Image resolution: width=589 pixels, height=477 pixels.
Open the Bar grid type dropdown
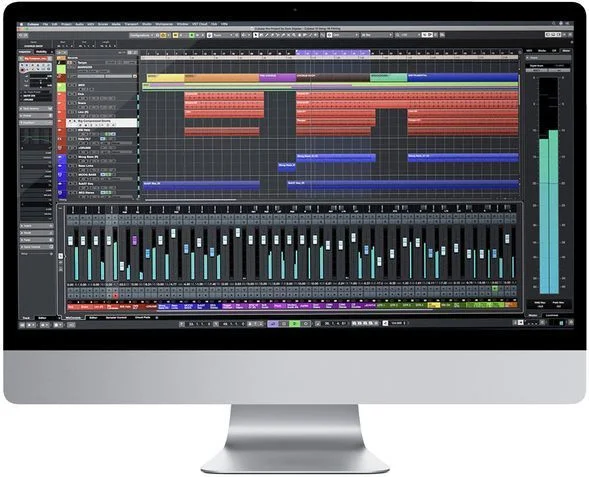tap(376, 35)
